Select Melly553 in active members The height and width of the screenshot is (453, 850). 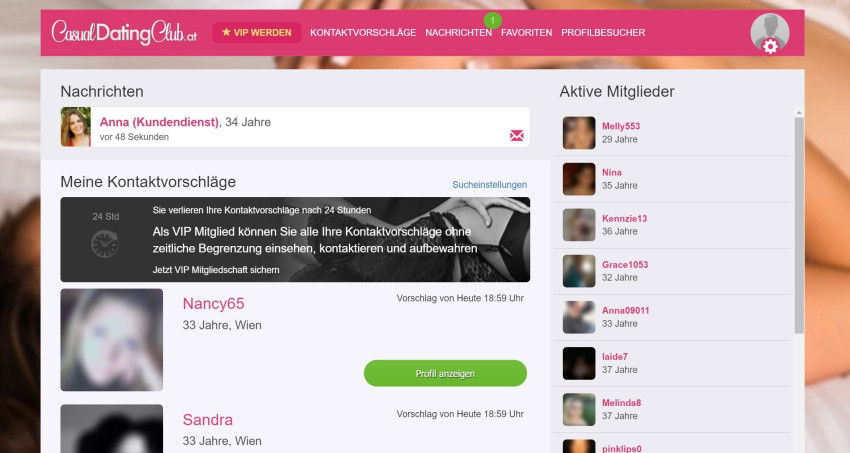pos(620,126)
